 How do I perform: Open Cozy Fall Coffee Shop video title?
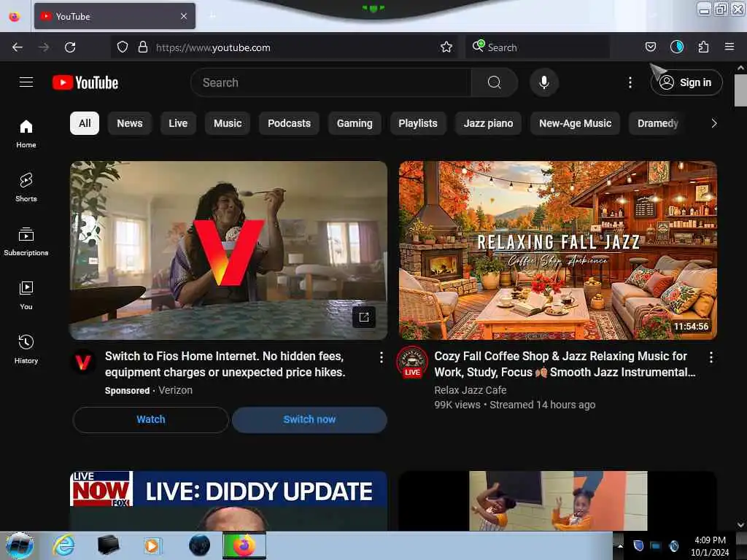coord(565,364)
